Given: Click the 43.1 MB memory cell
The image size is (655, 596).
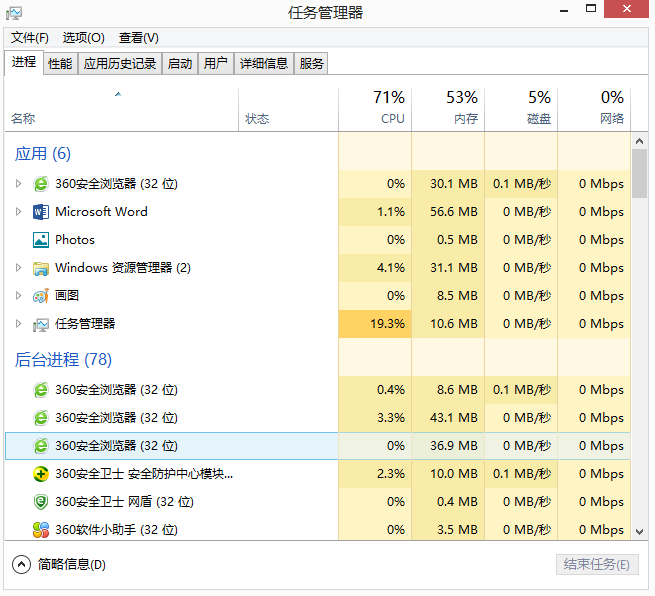Looking at the screenshot, I should [448, 418].
